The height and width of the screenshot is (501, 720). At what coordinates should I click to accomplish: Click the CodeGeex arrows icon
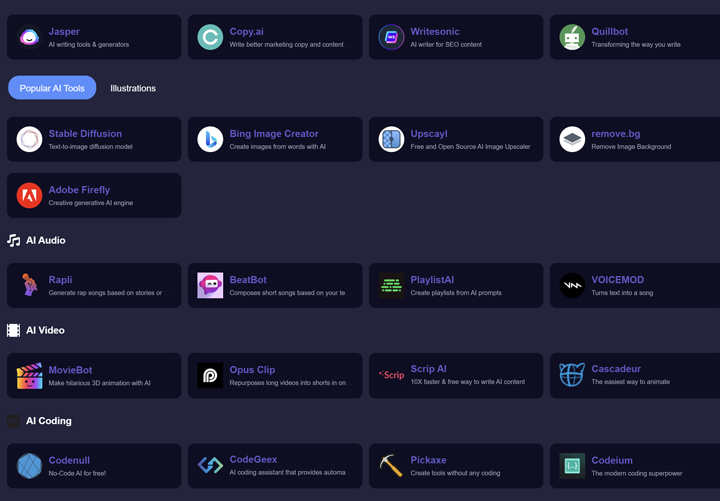(210, 466)
